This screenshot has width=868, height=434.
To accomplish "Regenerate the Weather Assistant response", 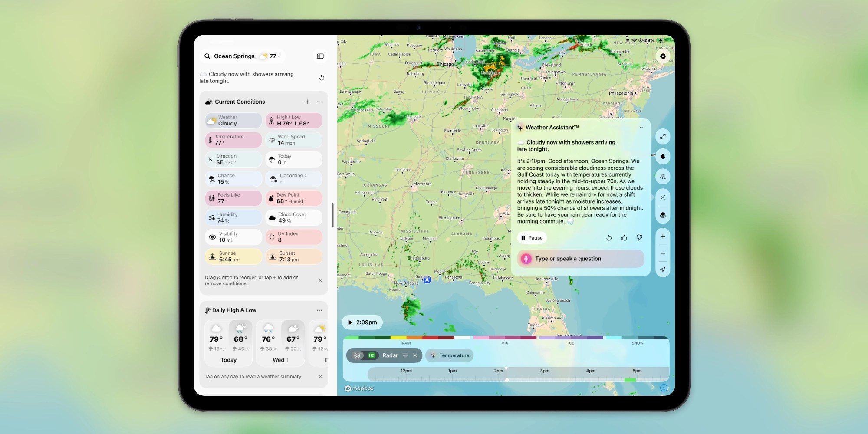I will point(609,238).
